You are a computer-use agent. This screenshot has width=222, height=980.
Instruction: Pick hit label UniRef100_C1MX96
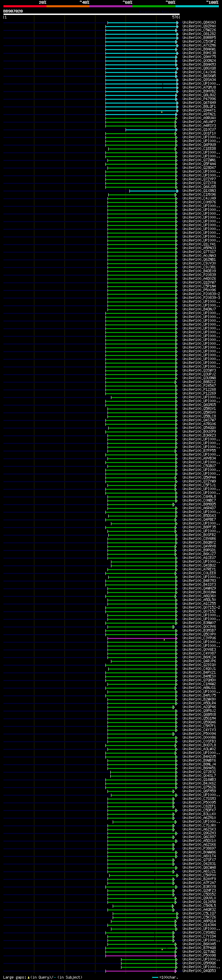tap(199, 194)
